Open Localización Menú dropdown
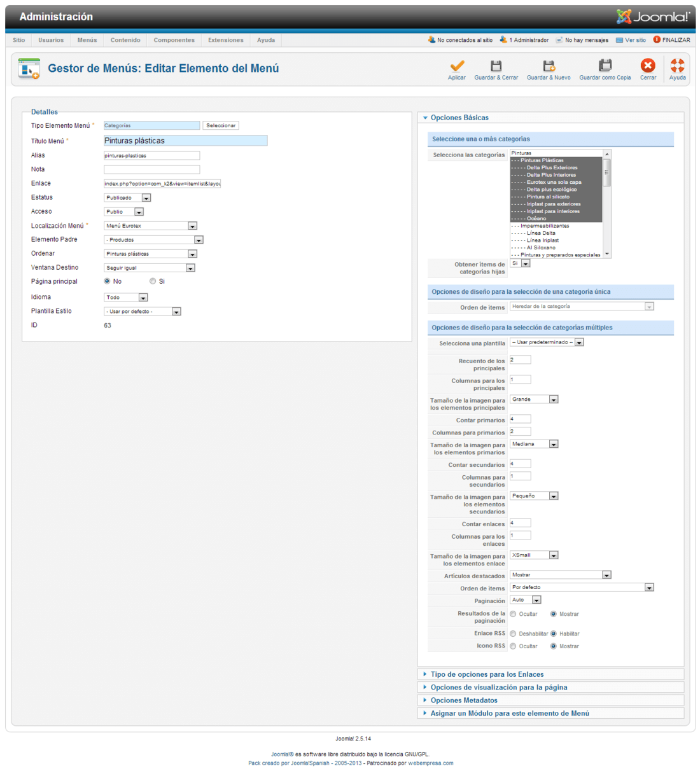 pos(150,226)
